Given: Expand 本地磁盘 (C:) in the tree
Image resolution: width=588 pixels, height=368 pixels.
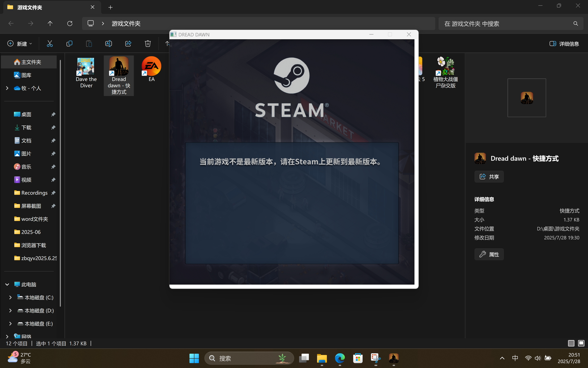Looking at the screenshot, I should click(x=10, y=297).
